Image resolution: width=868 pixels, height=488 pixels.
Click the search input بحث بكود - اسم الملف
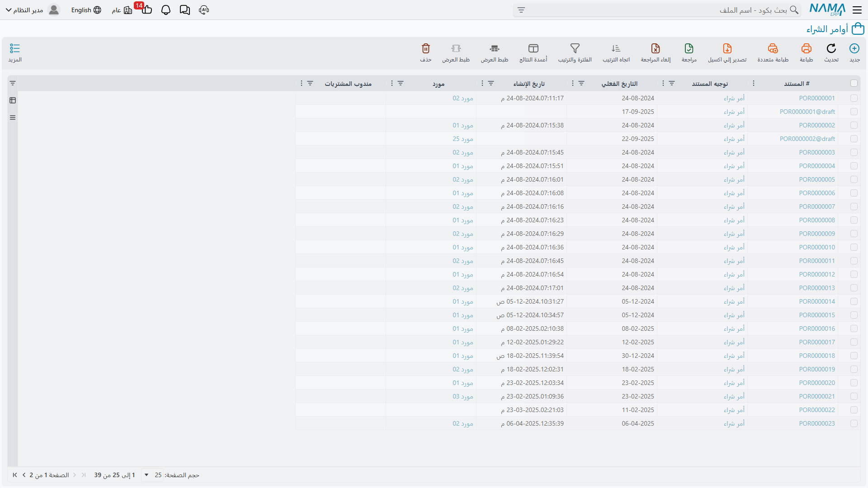coord(658,10)
